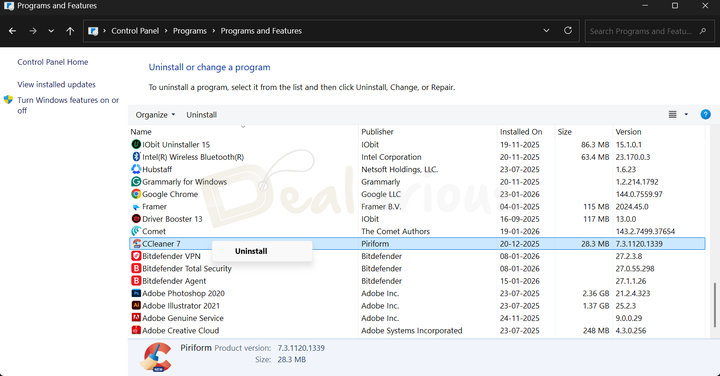
Task: Click the Adobe Photoshop 2020 icon
Action: pos(136,293)
